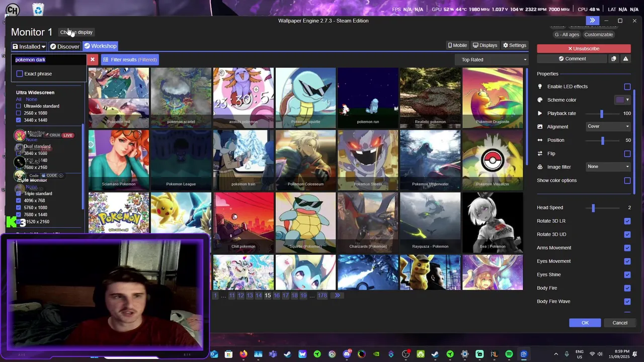Image resolution: width=644 pixels, height=362 pixels.
Task: Click the pokemon dark search field
Action: pos(49,60)
